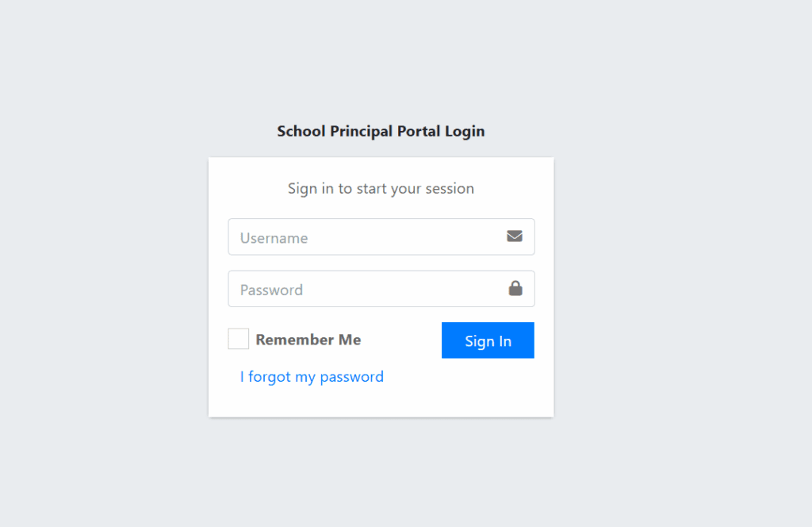Toggle Remember Me by clicking its label
Viewport: 812px width, 527px height.
click(x=308, y=339)
